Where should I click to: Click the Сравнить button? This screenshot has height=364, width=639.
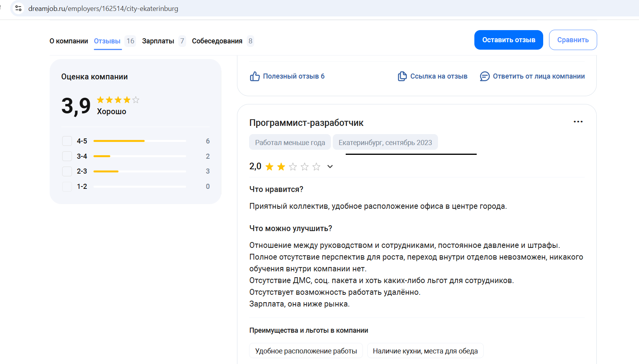click(573, 40)
